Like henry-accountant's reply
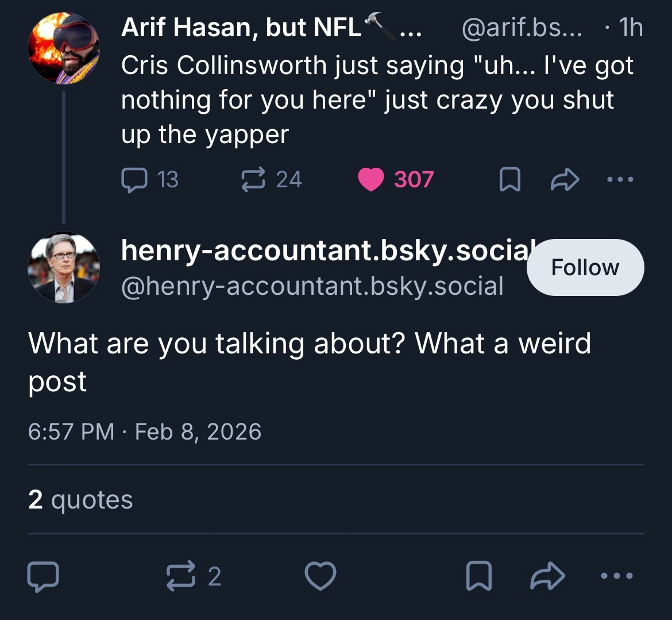Screen dimensions: 672x620 click(320, 576)
